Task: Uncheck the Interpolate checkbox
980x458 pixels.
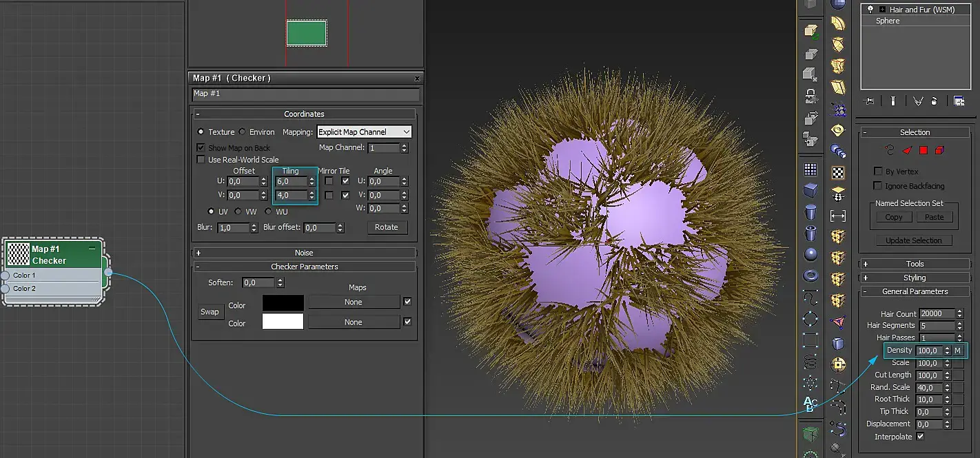Action: pyautogui.click(x=920, y=437)
